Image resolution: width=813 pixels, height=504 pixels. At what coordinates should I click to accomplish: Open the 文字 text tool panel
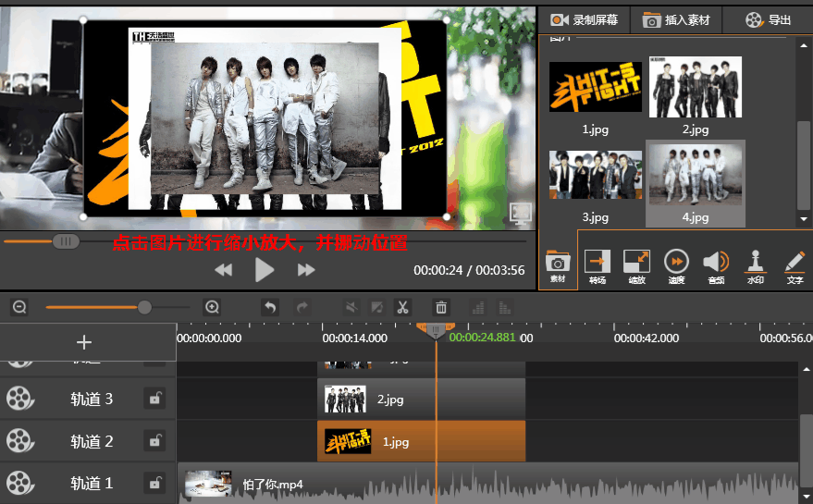(x=795, y=266)
